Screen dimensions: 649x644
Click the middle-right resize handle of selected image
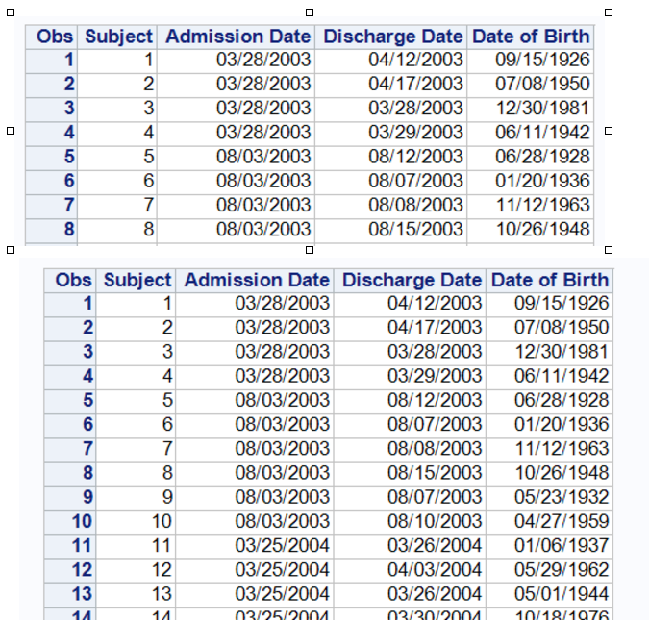608,132
